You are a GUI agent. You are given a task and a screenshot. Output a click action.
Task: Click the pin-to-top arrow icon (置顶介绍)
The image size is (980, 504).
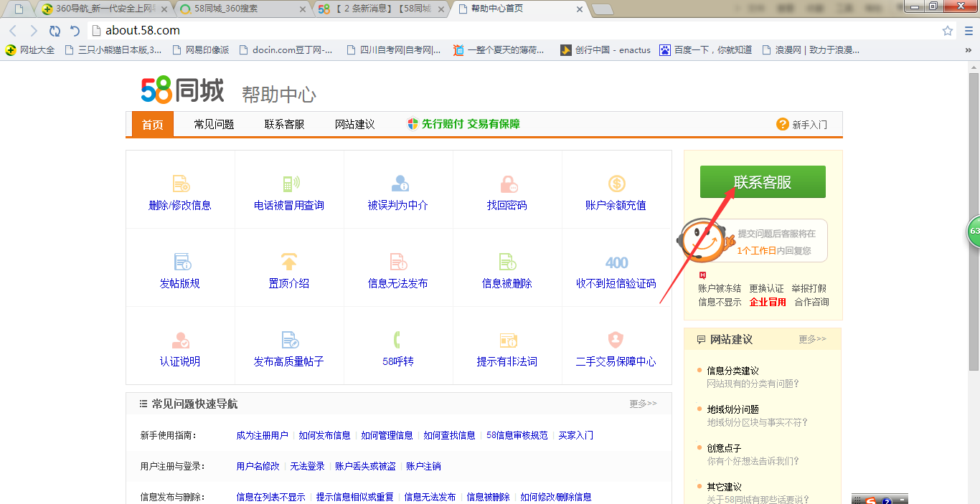pyautogui.click(x=289, y=262)
